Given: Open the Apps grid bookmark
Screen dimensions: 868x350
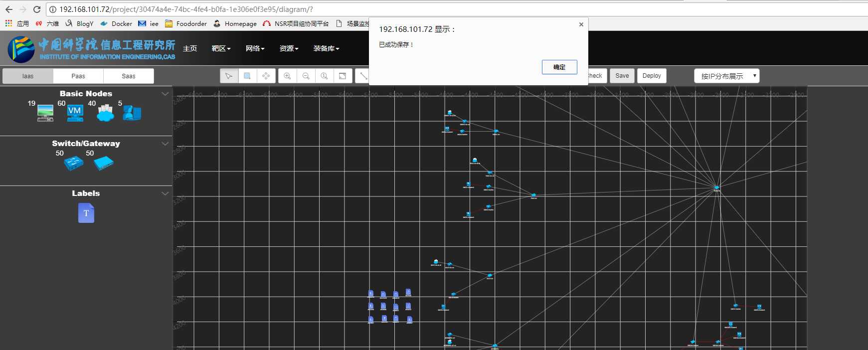Looking at the screenshot, I should (17, 23).
